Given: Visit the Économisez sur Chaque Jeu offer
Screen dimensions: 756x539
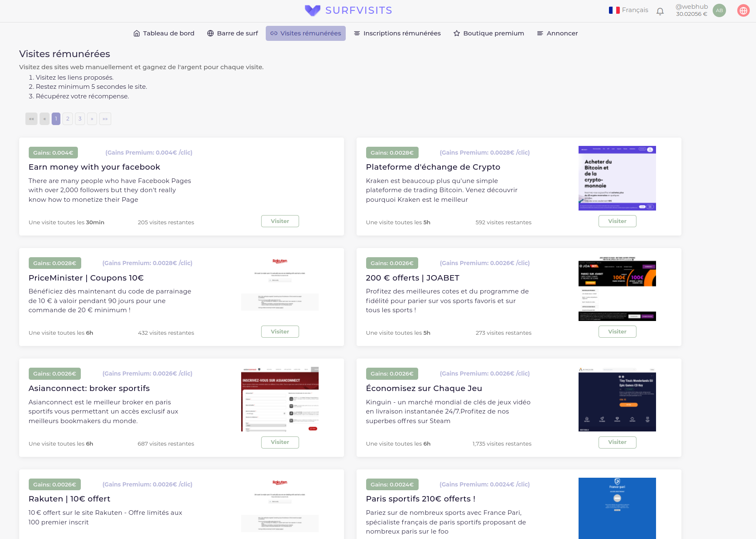Looking at the screenshot, I should [x=617, y=442].
